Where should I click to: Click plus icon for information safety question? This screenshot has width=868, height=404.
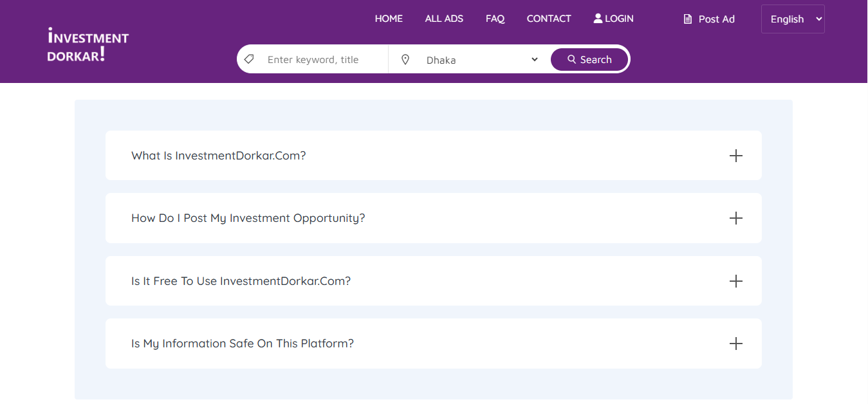pyautogui.click(x=735, y=344)
